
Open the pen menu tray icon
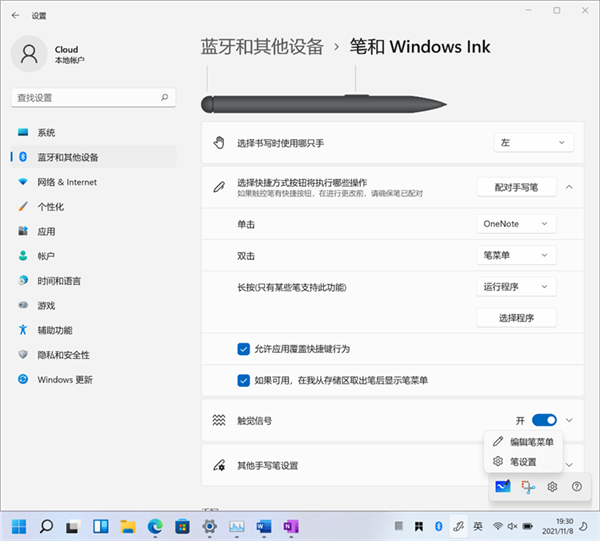457,526
